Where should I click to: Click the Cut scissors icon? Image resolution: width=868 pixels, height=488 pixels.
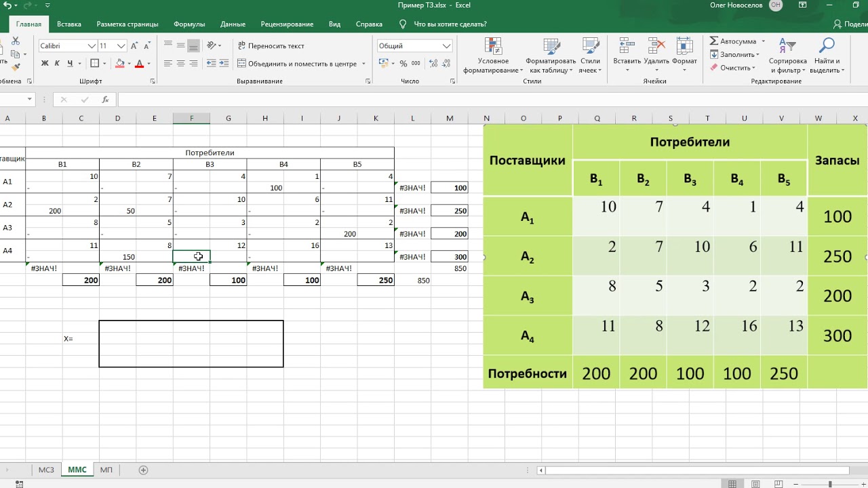point(16,42)
